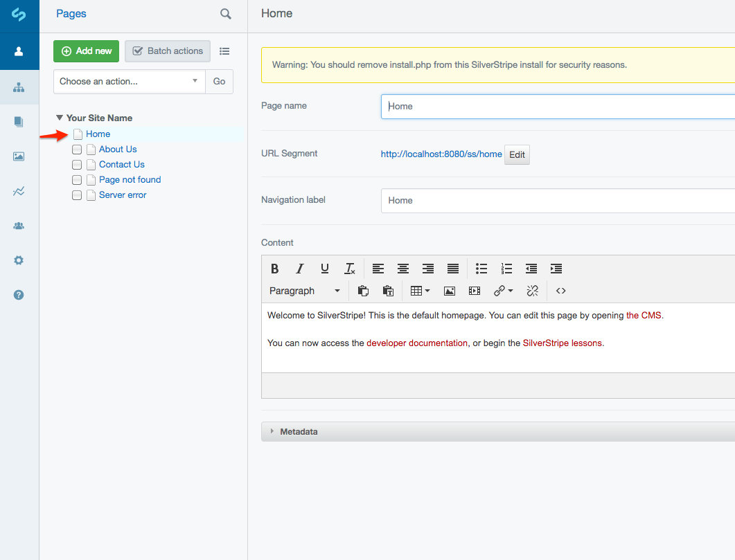
Task: Click the SilverStripe lessons link
Action: [562, 343]
